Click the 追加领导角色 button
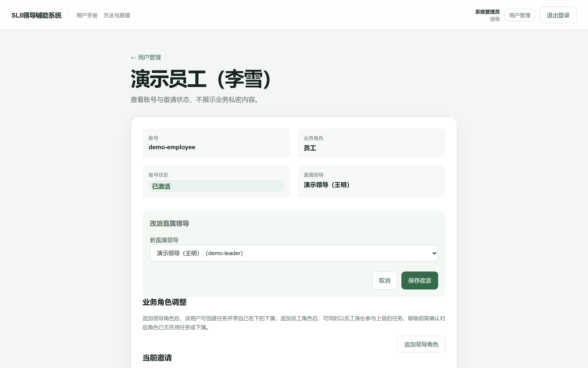588x368 pixels. pos(421,344)
